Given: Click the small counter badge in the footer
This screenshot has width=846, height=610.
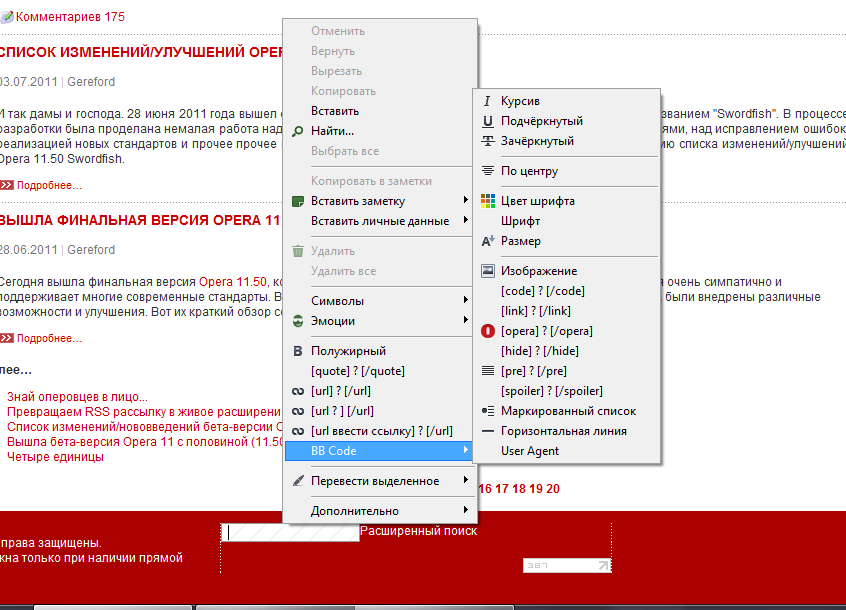Looking at the screenshot, I should (x=567, y=565).
